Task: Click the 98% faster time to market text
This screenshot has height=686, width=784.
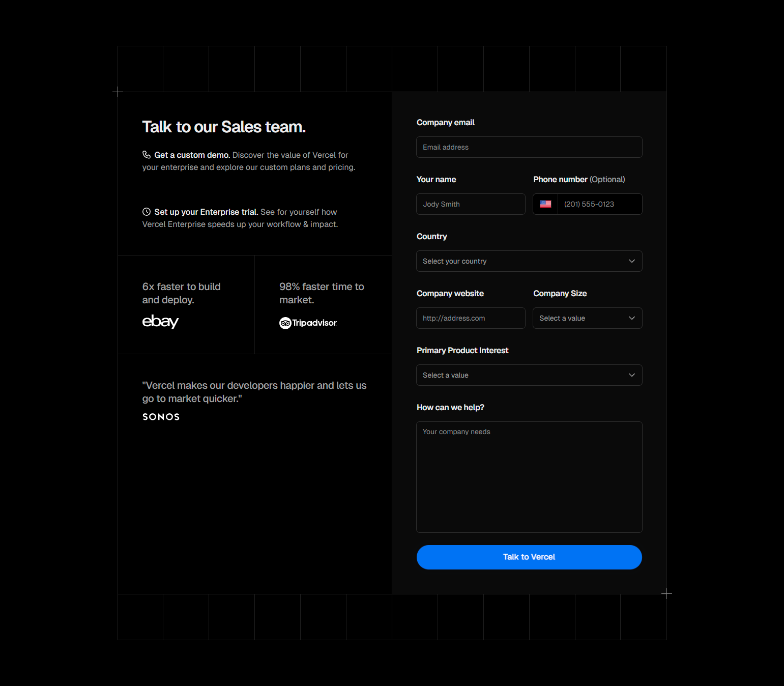Action: pos(322,293)
